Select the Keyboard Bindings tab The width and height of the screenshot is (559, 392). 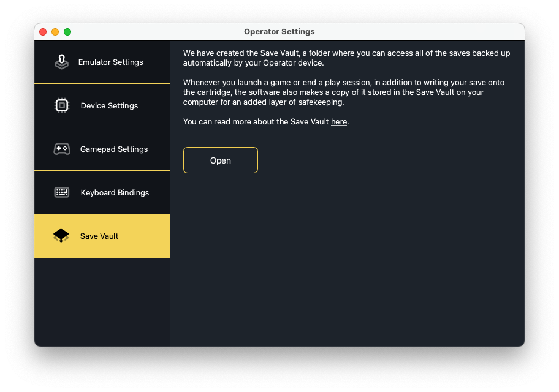pos(102,192)
